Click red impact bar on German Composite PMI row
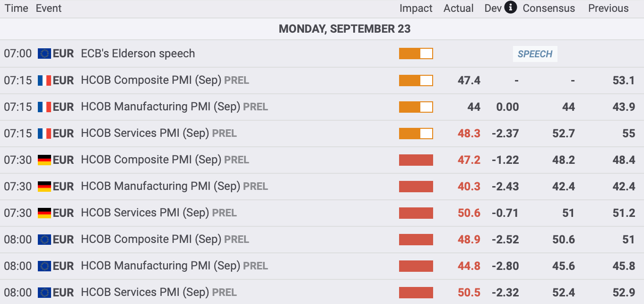The width and height of the screenshot is (644, 304). click(416, 160)
